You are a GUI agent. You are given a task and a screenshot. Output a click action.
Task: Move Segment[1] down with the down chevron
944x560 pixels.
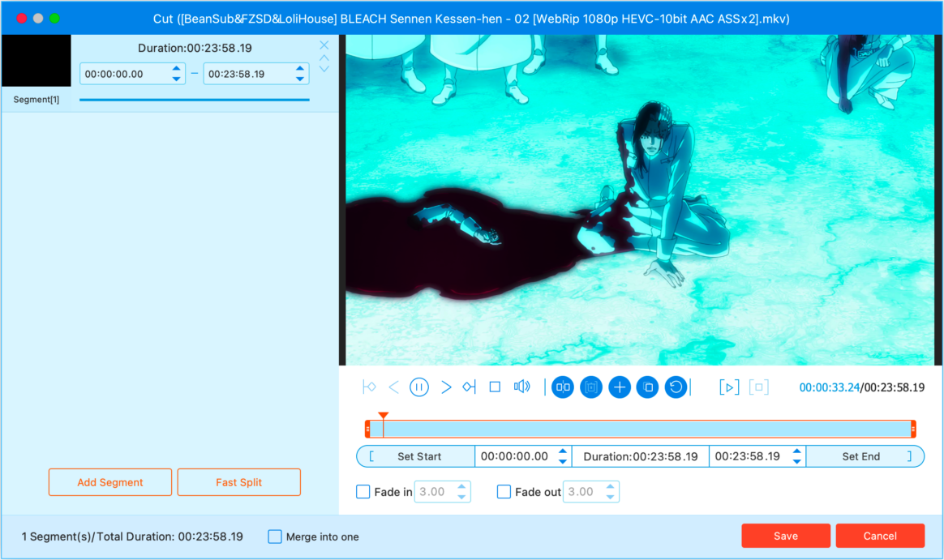pyautogui.click(x=324, y=69)
